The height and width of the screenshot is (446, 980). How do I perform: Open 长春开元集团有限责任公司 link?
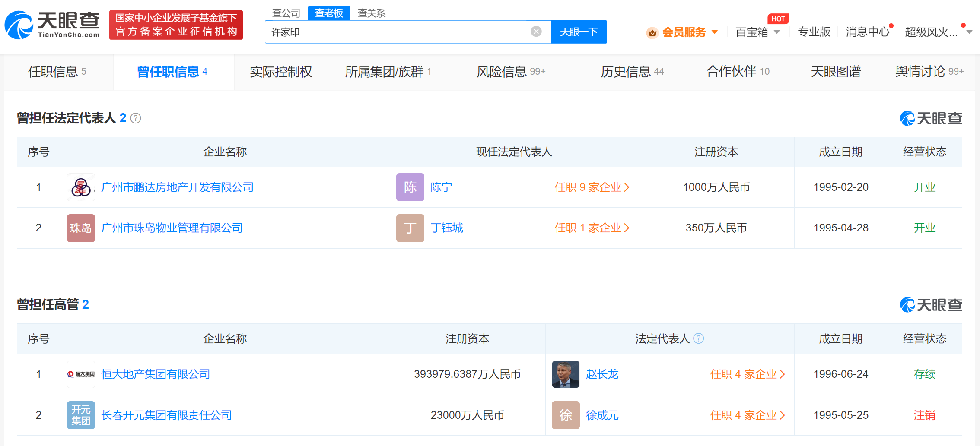tap(166, 415)
